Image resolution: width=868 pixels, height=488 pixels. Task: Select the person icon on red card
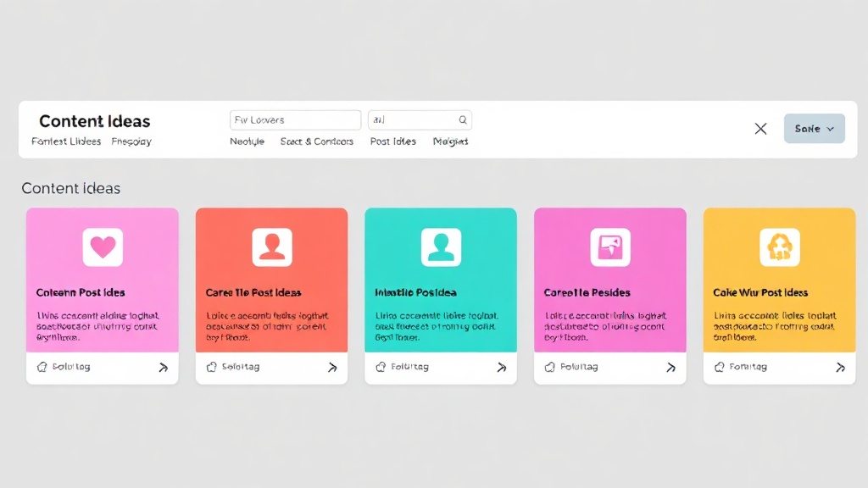coord(272,247)
